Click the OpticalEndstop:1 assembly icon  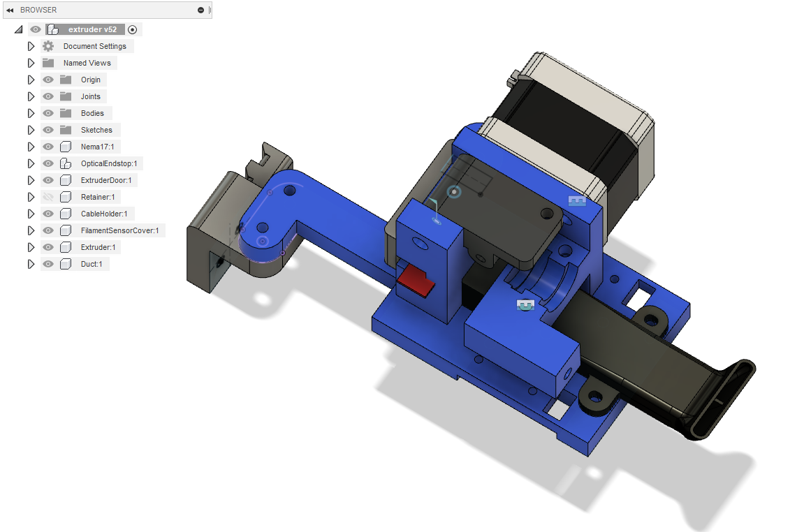click(66, 163)
